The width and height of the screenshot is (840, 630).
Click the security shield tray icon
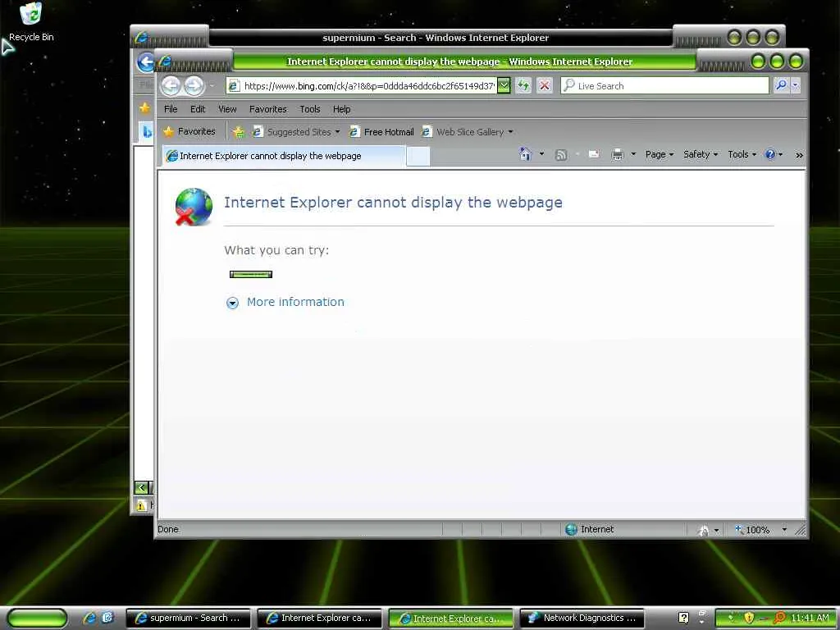[x=749, y=619]
